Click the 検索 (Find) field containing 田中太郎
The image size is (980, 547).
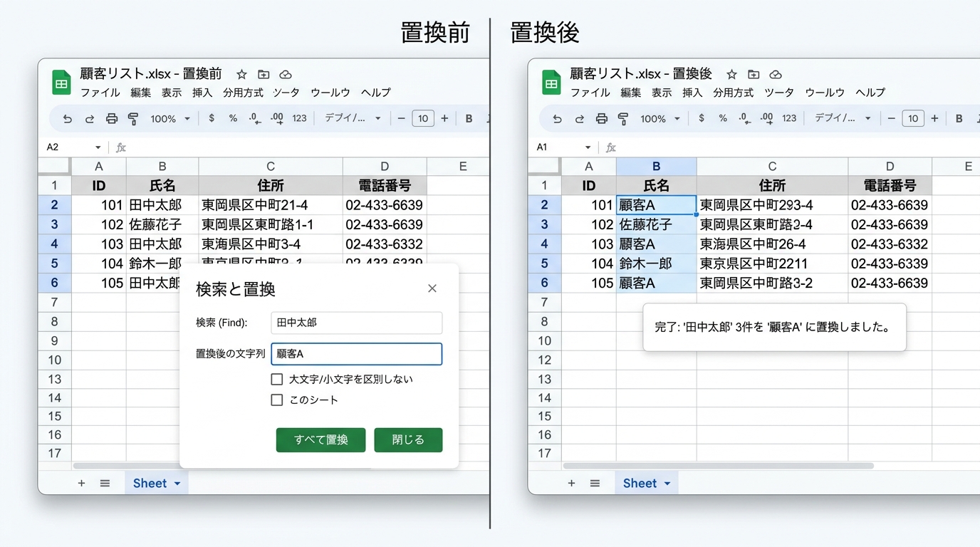356,323
